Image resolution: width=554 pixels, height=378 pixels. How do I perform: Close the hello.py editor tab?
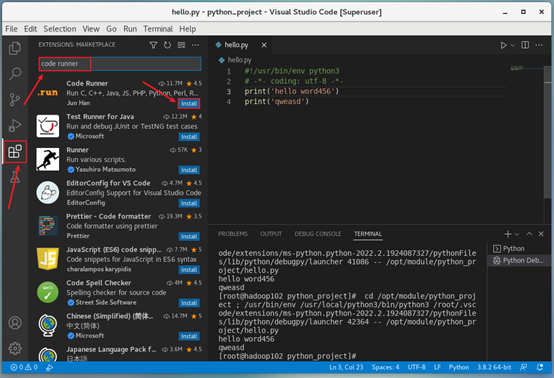pyautogui.click(x=264, y=45)
